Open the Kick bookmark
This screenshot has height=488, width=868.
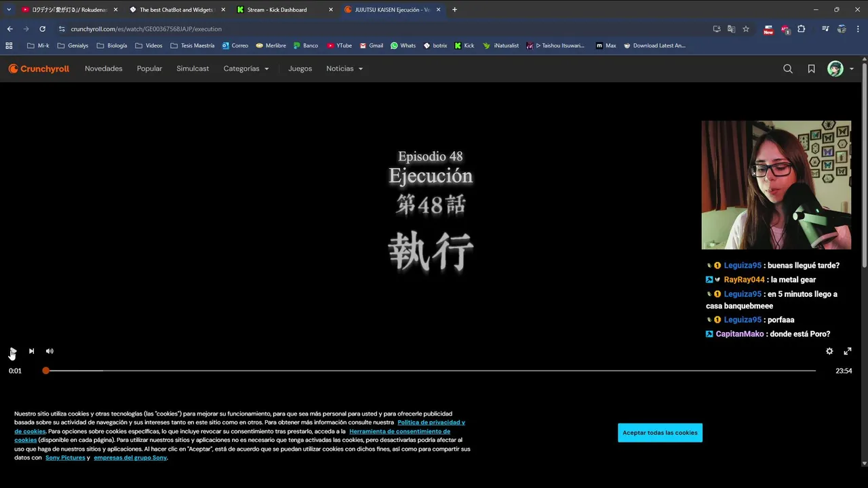pyautogui.click(x=465, y=45)
